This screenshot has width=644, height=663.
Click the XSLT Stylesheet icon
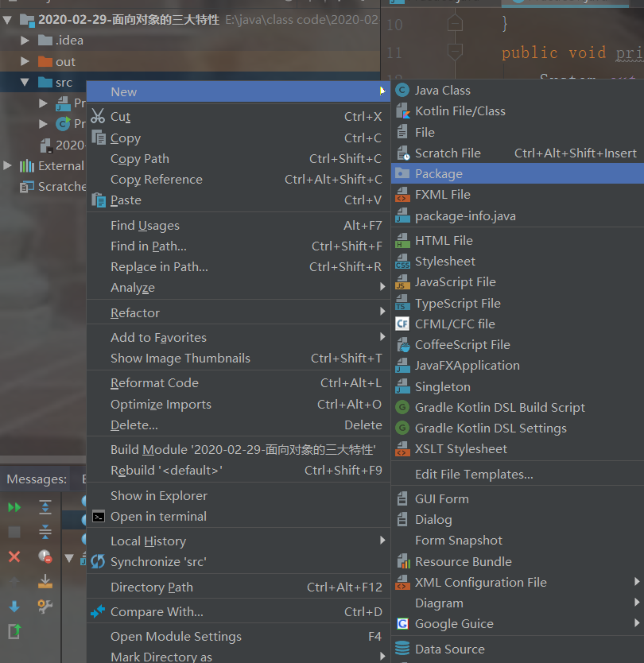402,448
